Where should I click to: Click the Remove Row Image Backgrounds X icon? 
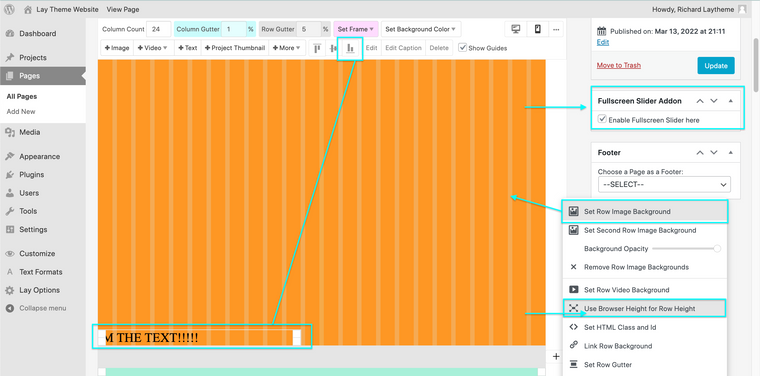[573, 267]
